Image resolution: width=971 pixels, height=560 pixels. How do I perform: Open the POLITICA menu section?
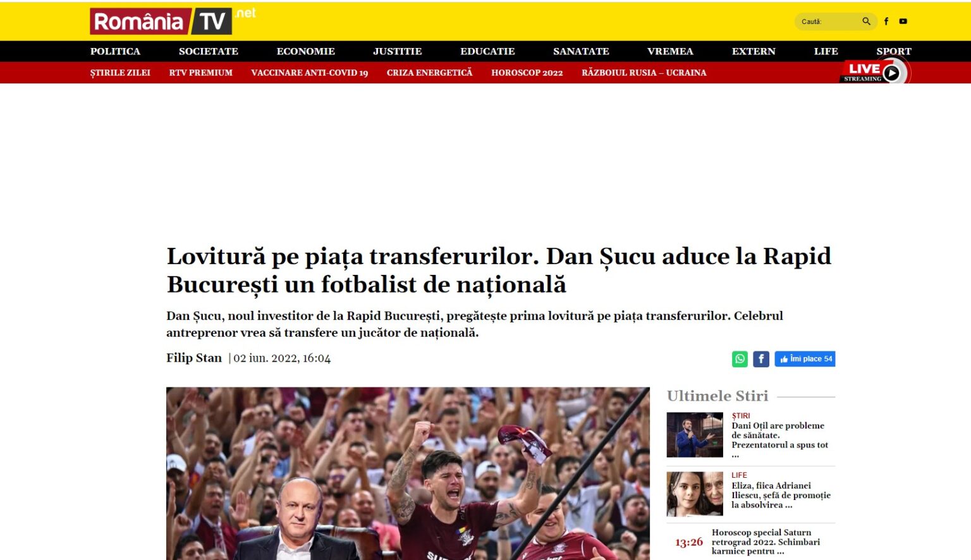click(x=115, y=51)
